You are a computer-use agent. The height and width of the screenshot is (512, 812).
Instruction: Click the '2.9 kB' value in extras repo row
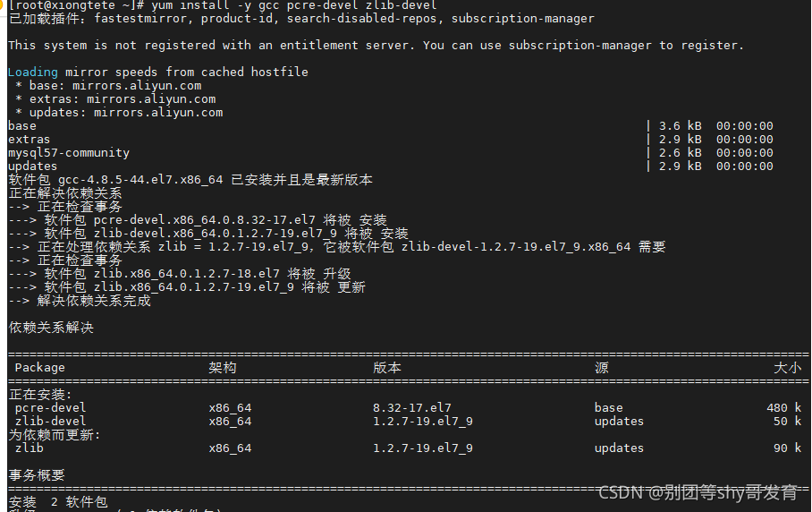click(680, 140)
